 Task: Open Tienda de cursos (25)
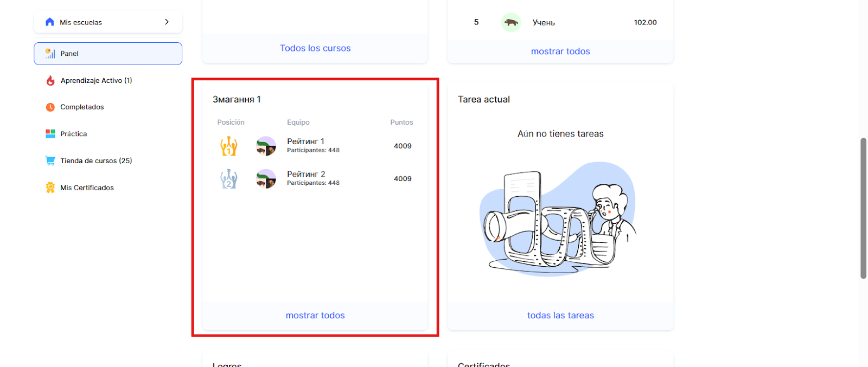click(96, 160)
